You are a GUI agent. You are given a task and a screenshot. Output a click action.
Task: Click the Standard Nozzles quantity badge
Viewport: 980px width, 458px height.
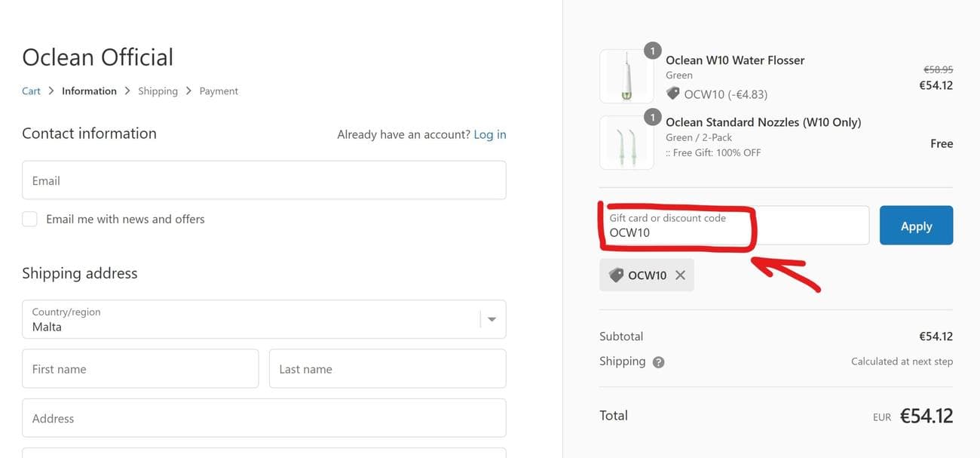click(x=653, y=117)
